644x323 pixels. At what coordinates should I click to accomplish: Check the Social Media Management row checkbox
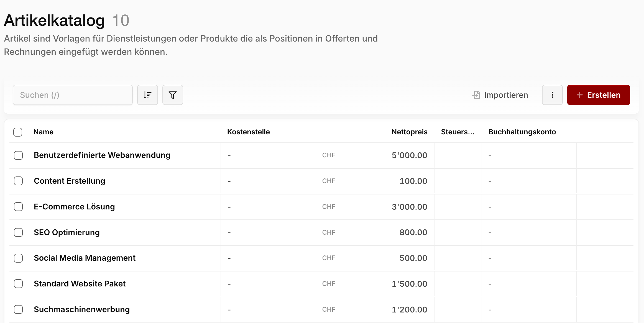[x=18, y=258]
